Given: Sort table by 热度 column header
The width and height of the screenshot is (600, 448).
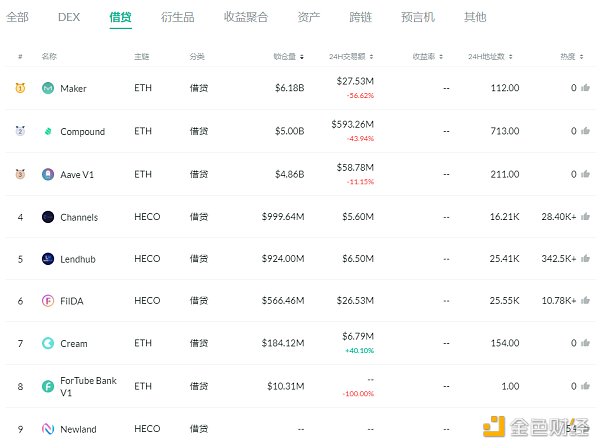Looking at the screenshot, I should pyautogui.click(x=570, y=57).
